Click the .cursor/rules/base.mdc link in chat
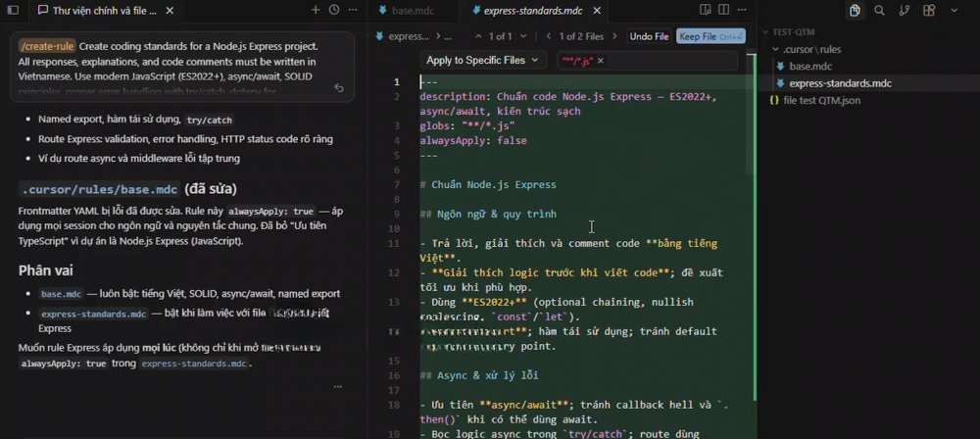 (x=99, y=189)
